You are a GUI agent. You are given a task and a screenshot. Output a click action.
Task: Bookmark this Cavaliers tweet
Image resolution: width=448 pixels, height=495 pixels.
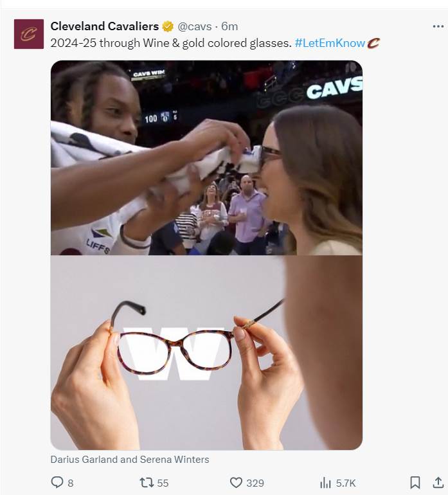tap(415, 483)
